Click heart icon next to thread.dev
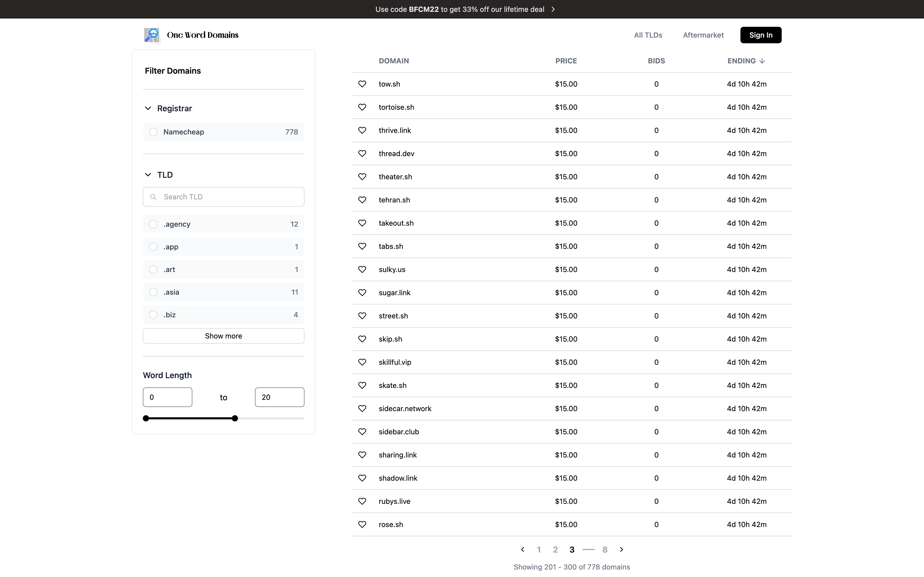 click(x=362, y=154)
